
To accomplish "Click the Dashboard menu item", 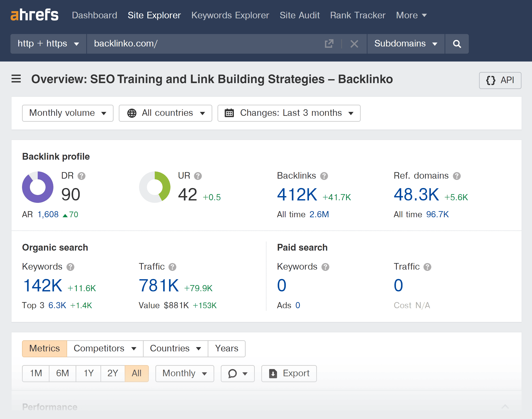I will point(94,15).
